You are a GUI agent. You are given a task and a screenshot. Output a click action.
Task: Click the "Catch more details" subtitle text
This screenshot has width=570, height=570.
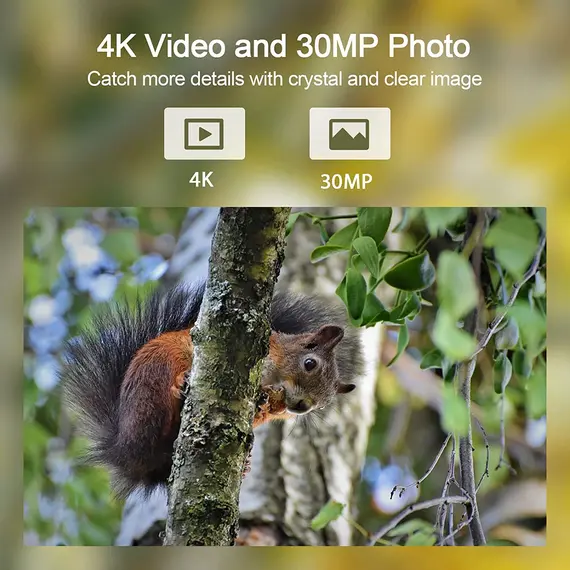coord(165,79)
